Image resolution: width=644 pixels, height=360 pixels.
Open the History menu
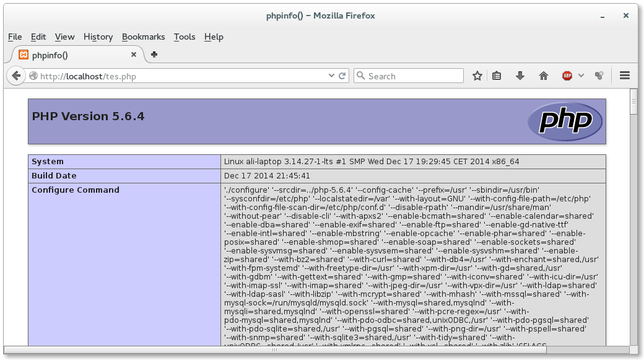click(x=98, y=37)
